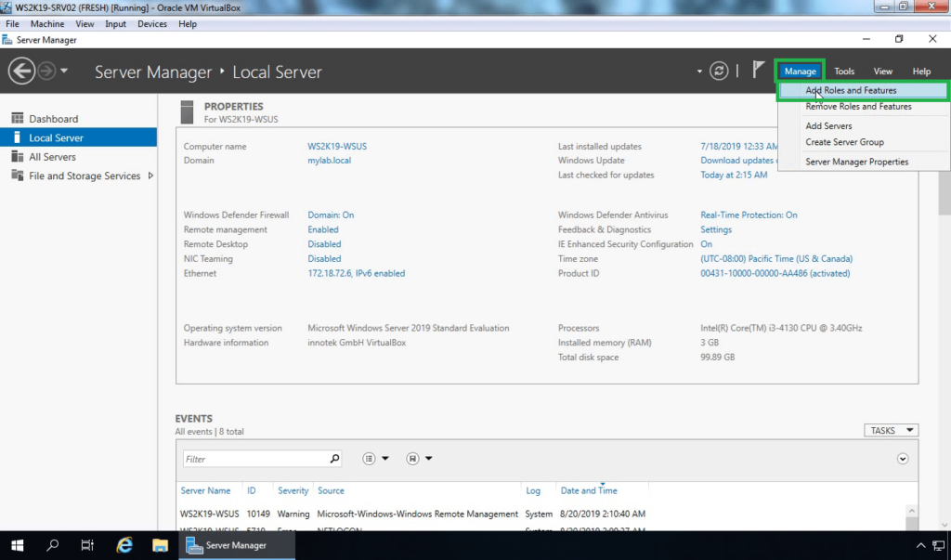This screenshot has height=560, width=951.
Task: Go back using the Server Manager back arrow
Action: pos(21,71)
